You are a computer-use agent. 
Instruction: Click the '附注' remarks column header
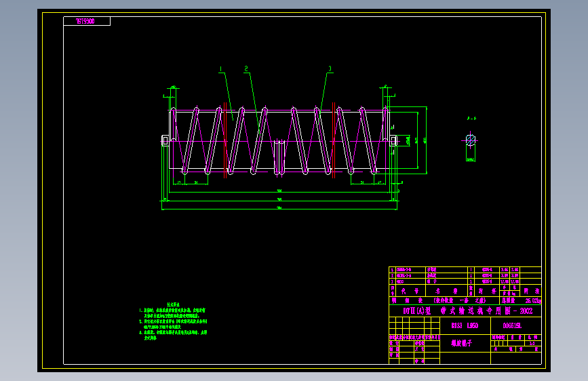(x=531, y=291)
